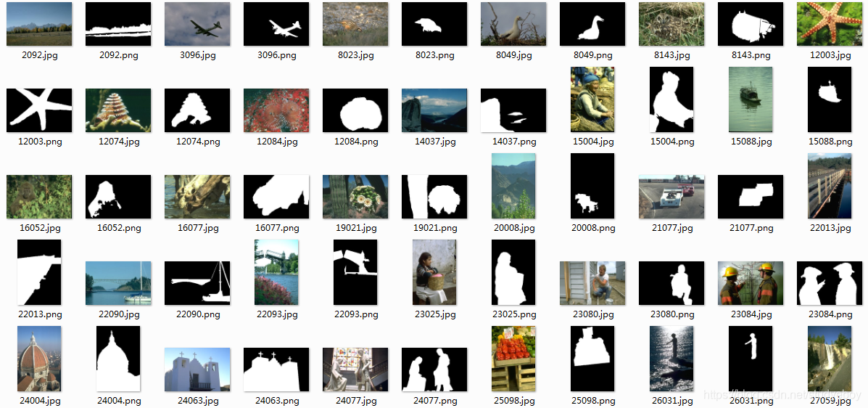This screenshot has height=408, width=868.
Task: Select the 8049.jpg bird on nest thumbnail
Action: pos(513,24)
